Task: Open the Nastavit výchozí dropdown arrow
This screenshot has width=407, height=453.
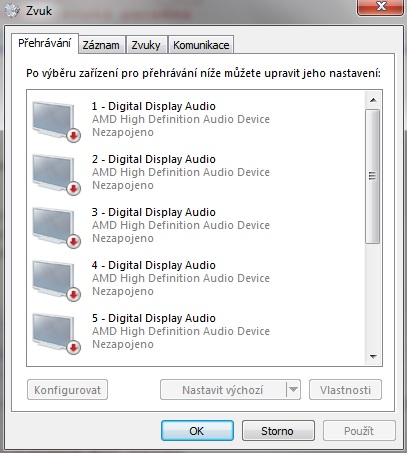Action: tap(293, 389)
